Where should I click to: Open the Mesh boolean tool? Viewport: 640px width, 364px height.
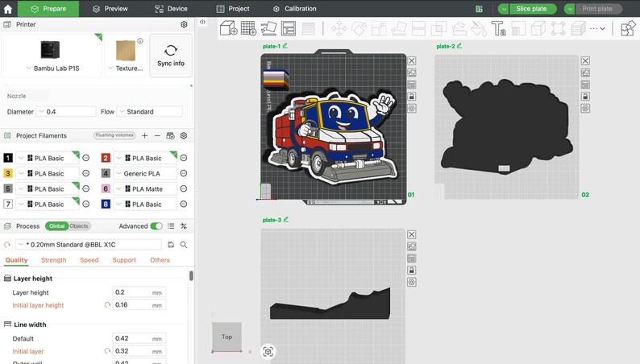point(438,28)
